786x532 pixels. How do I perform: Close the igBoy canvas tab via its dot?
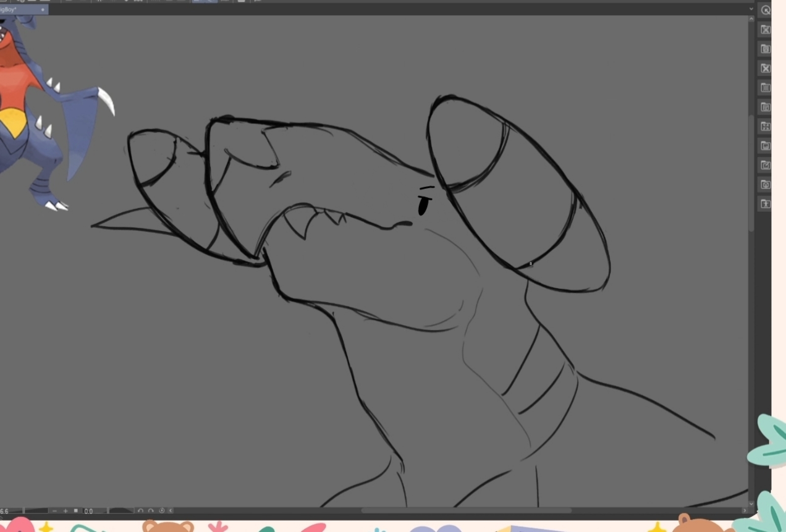coord(43,9)
